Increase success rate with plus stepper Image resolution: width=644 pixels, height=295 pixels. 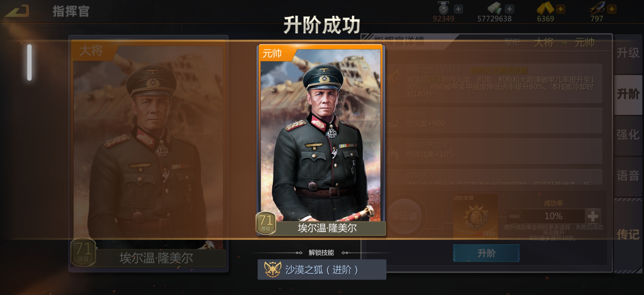pos(592,216)
